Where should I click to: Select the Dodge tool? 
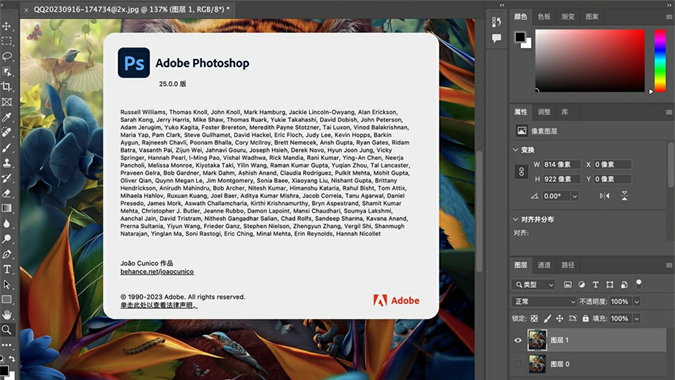click(x=7, y=238)
